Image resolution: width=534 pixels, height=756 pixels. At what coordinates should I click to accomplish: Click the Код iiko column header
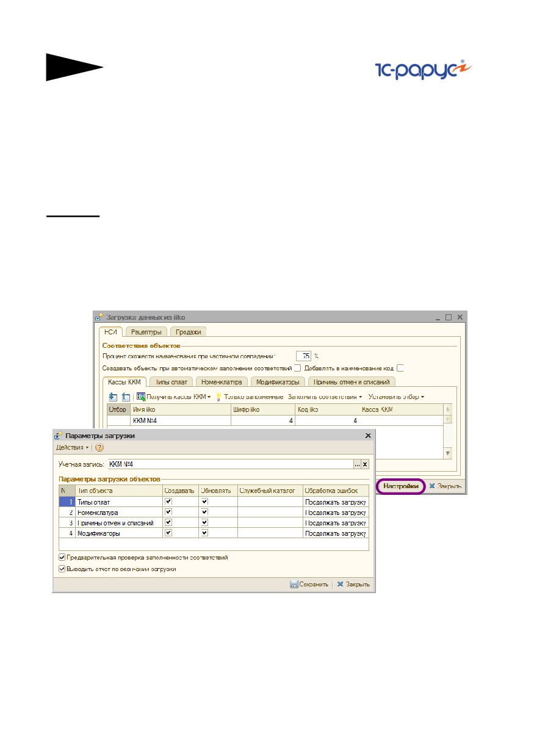pos(327,409)
